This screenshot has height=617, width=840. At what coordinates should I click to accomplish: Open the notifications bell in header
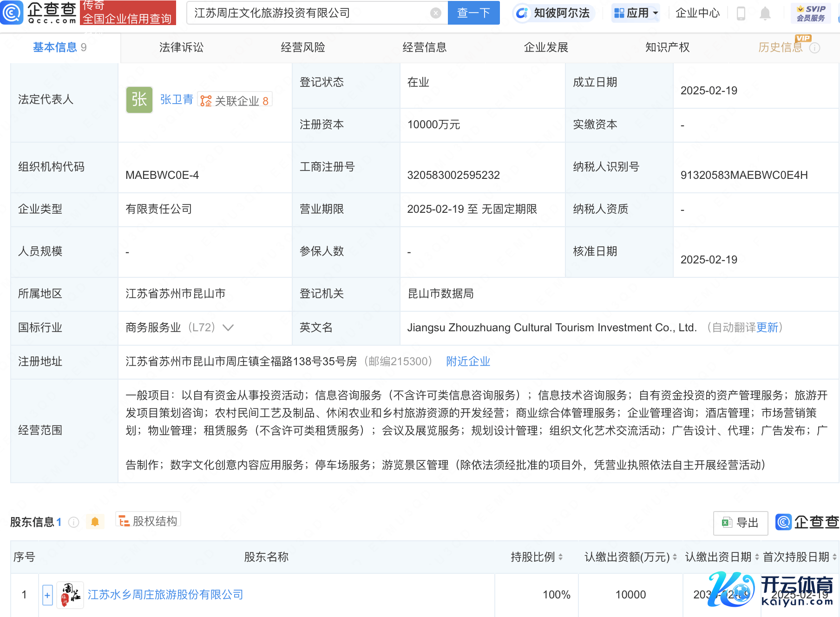click(765, 13)
